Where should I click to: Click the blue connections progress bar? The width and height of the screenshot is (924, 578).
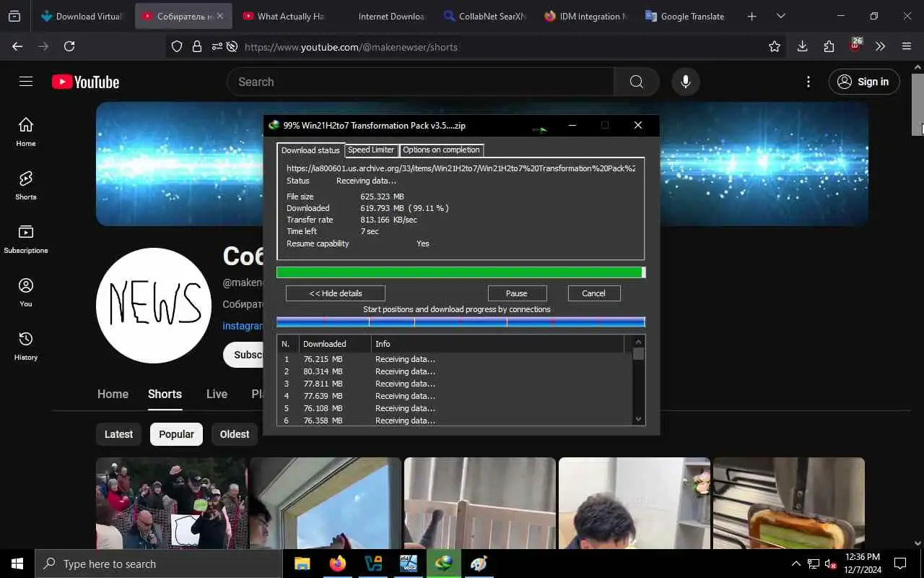(x=461, y=322)
